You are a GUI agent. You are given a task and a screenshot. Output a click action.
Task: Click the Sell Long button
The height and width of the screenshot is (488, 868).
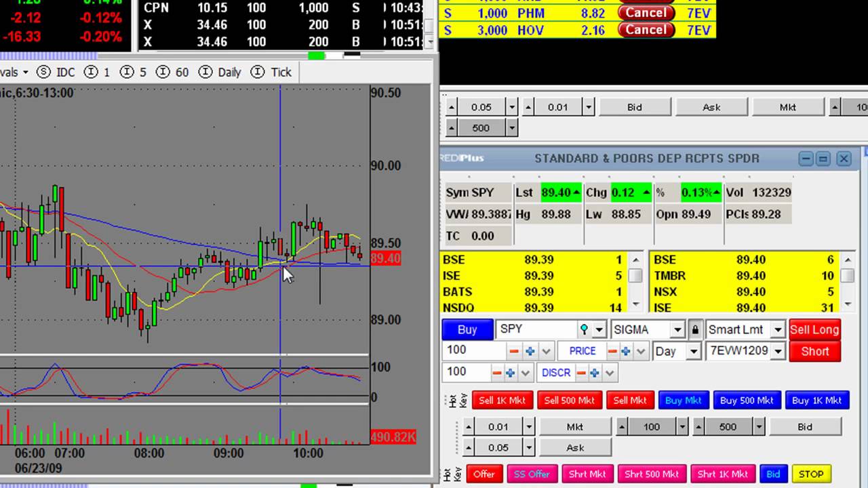814,329
